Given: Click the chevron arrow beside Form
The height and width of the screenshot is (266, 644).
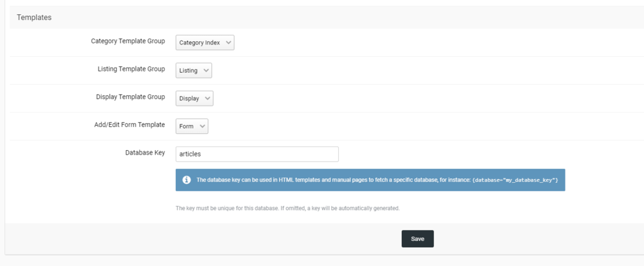Looking at the screenshot, I should (x=203, y=126).
